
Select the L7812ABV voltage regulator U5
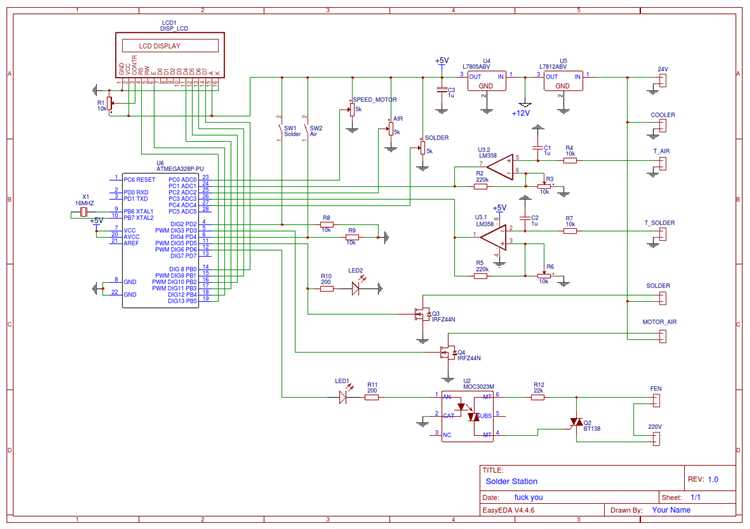pyautogui.click(x=563, y=81)
